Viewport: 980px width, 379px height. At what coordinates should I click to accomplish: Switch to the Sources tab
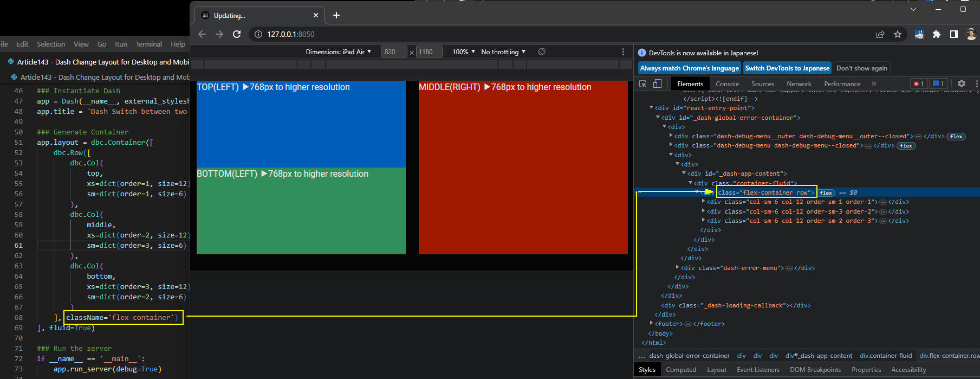coord(763,84)
